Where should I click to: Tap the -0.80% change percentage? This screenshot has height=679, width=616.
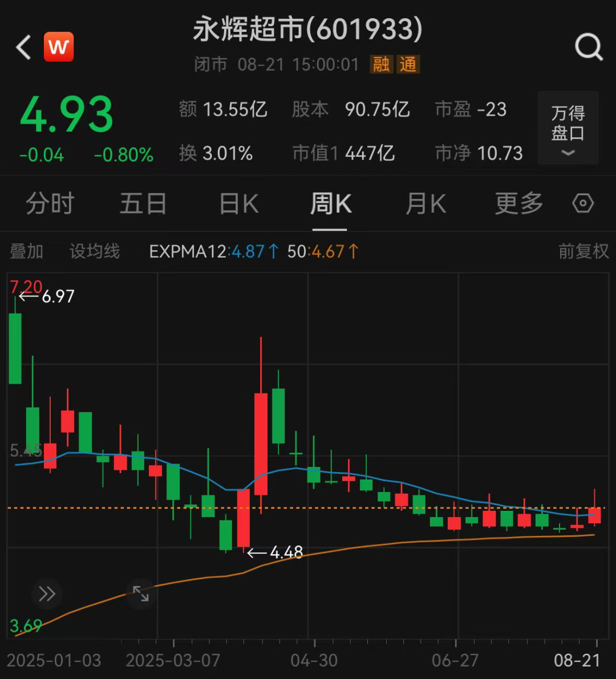(124, 155)
